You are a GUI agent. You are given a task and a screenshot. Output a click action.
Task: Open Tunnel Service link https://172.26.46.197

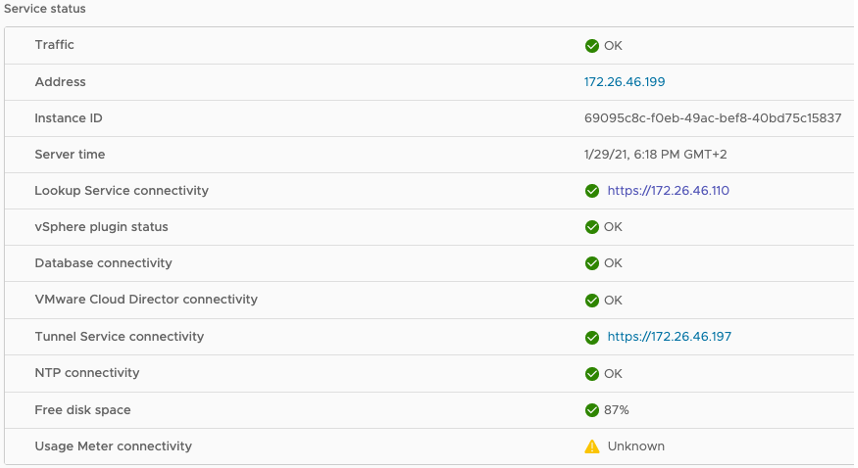tap(669, 337)
